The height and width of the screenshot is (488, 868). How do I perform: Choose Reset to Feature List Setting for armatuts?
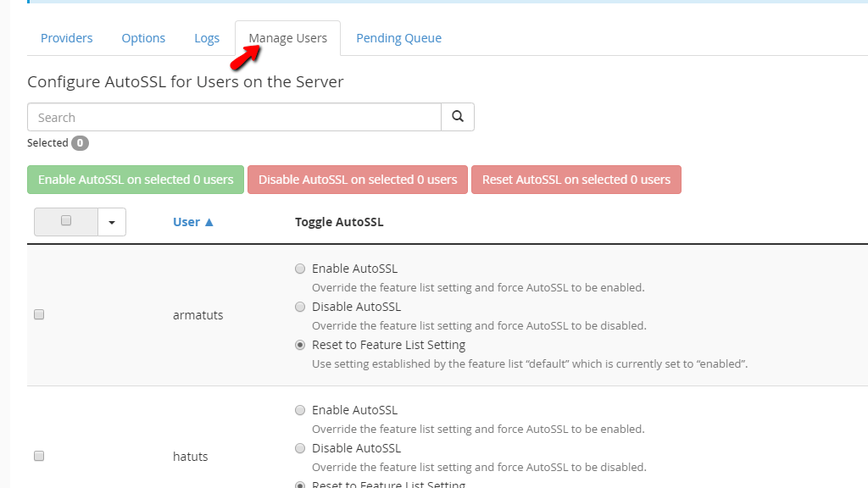click(299, 345)
